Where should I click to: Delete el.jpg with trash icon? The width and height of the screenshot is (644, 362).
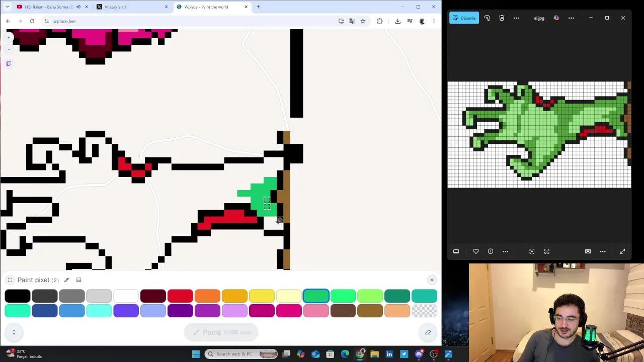502,18
